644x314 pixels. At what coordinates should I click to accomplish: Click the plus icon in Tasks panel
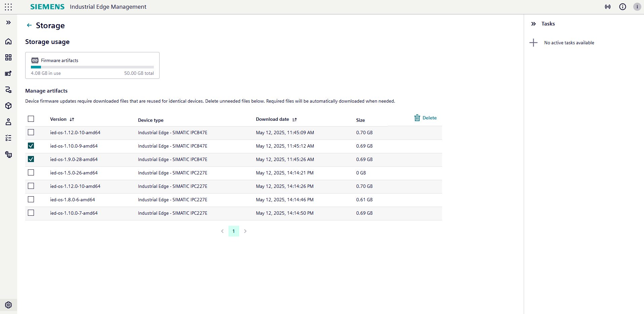tap(533, 43)
